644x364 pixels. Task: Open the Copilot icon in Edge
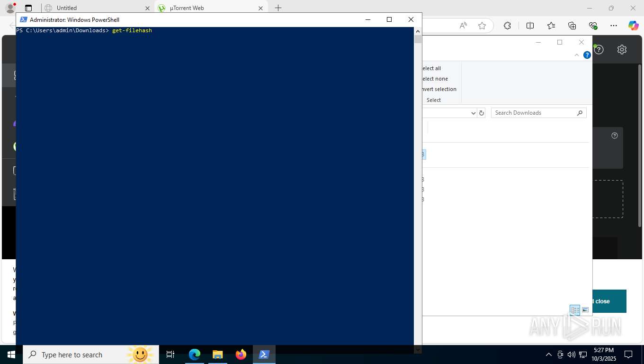(x=633, y=26)
